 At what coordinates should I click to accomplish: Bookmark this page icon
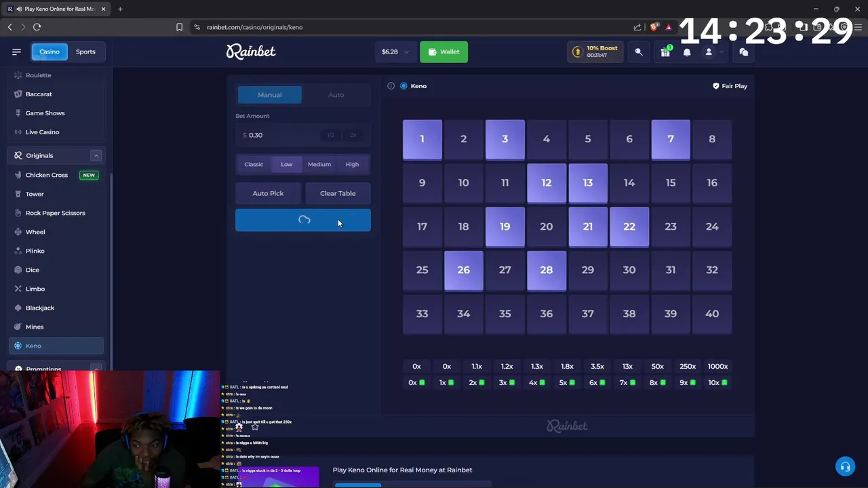pyautogui.click(x=179, y=27)
